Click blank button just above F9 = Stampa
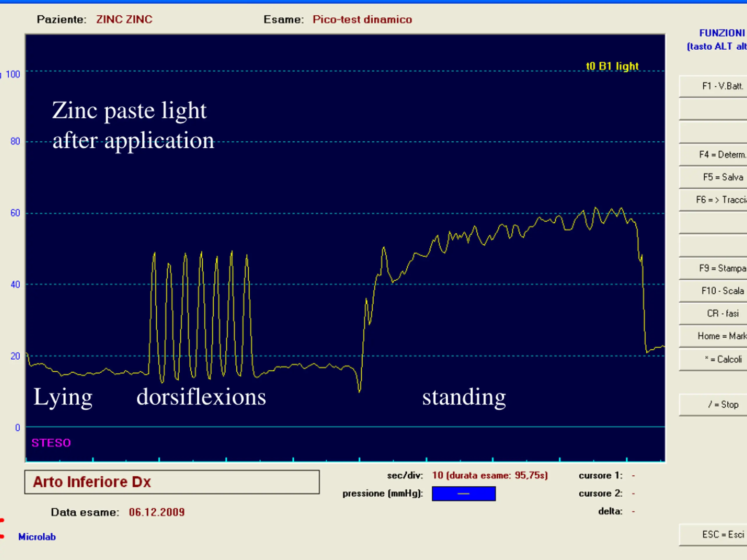 point(713,245)
